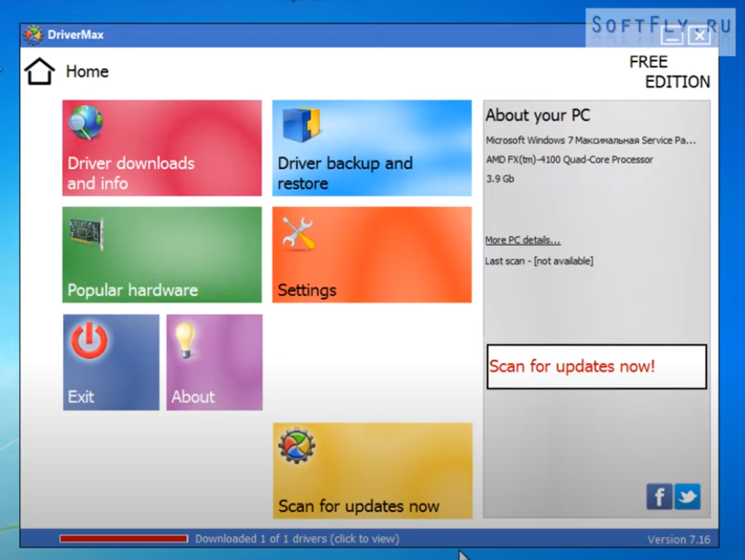Click the Exit tile label
This screenshot has width=745, height=560.
(81, 396)
